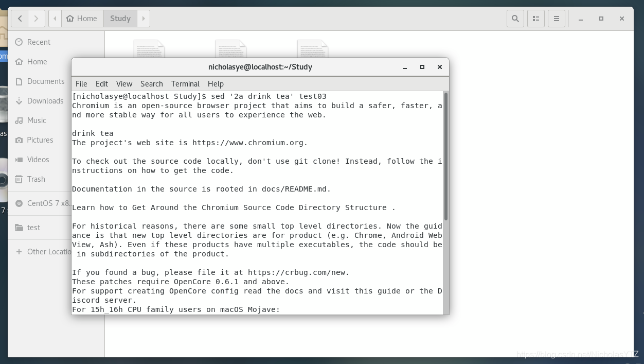
Task: Select the third text file thumbnail in Study
Action: point(313,49)
